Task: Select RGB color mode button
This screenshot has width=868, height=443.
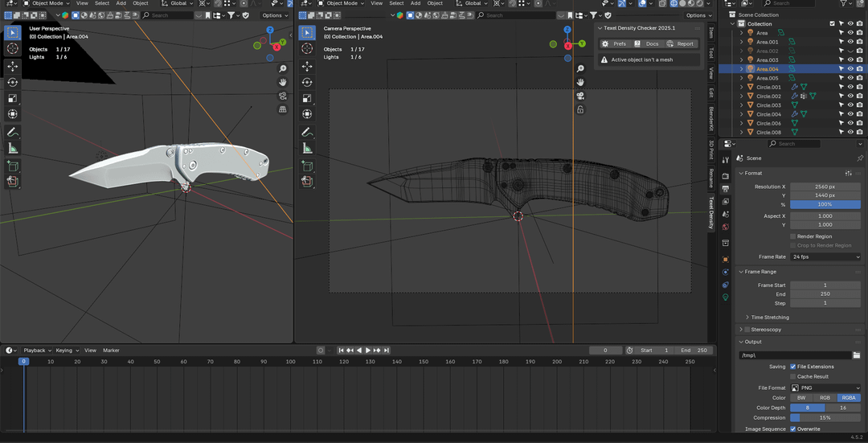Action: 825,398
